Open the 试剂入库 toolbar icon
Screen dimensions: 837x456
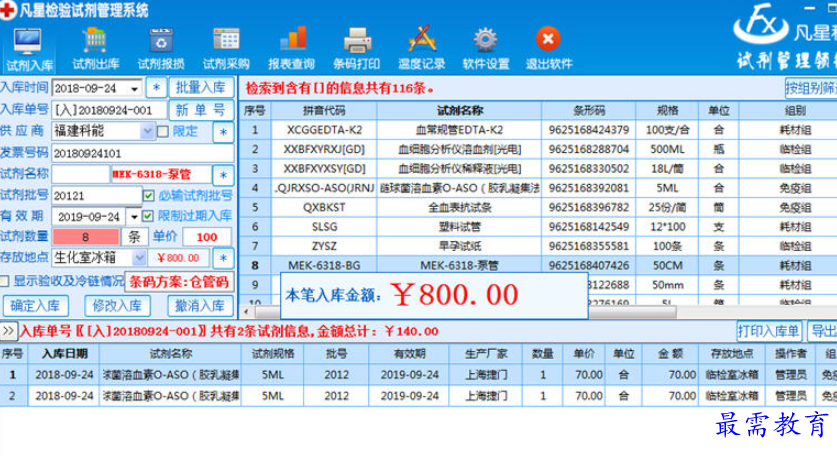click(x=28, y=49)
